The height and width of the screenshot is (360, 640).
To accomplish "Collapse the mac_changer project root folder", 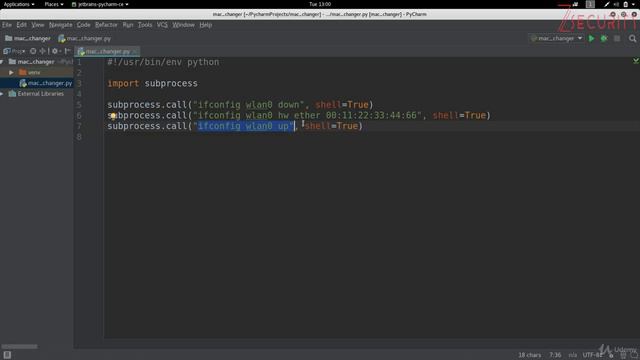I will tap(2, 62).
